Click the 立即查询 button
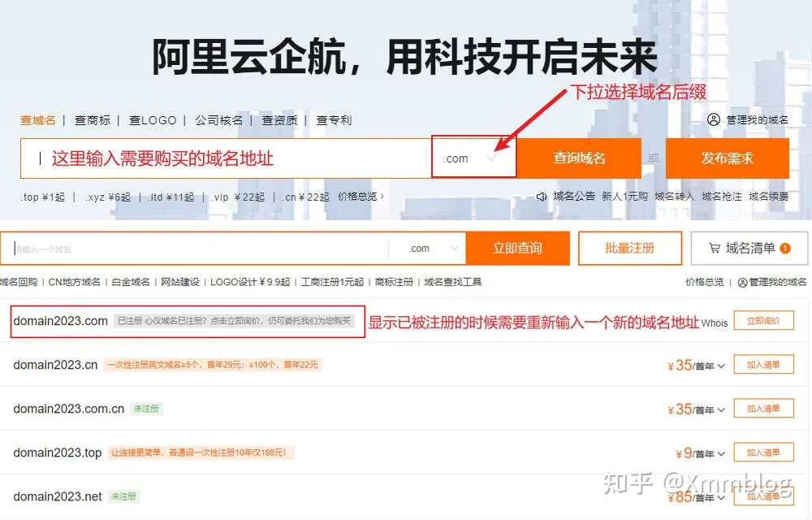812x520 pixels. pyautogui.click(x=517, y=248)
